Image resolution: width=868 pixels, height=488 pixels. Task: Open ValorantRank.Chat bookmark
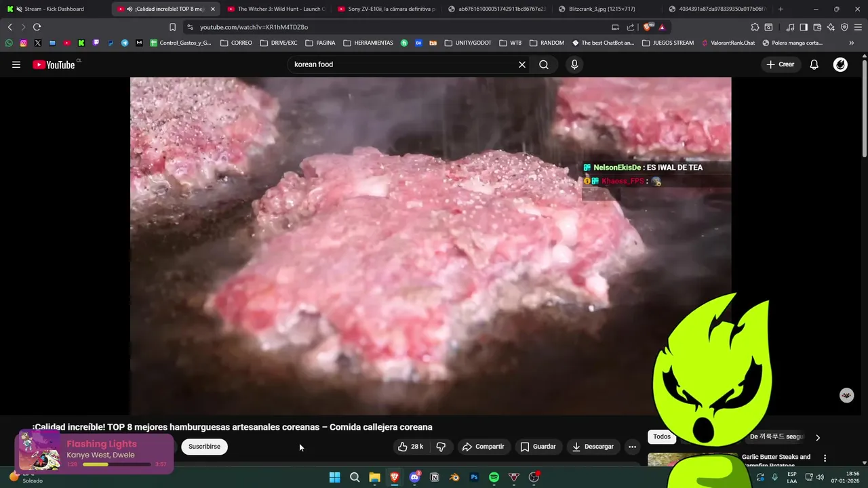[x=728, y=43]
